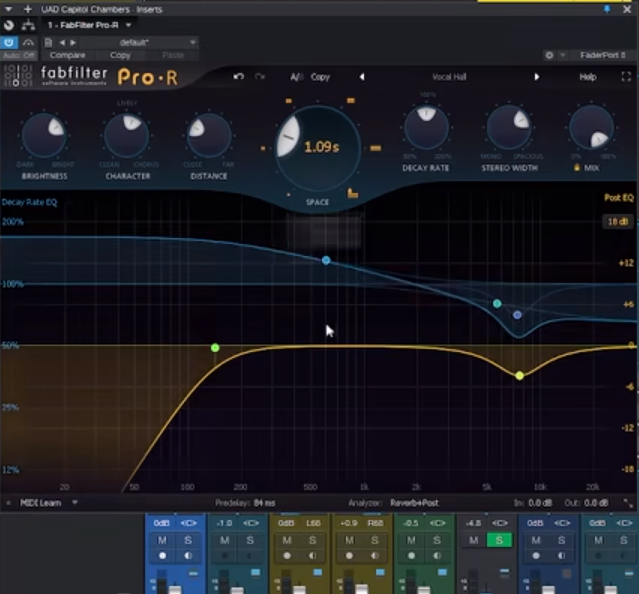
Task: Change the Analyzer Reverb+Post mode
Action: tap(414, 503)
